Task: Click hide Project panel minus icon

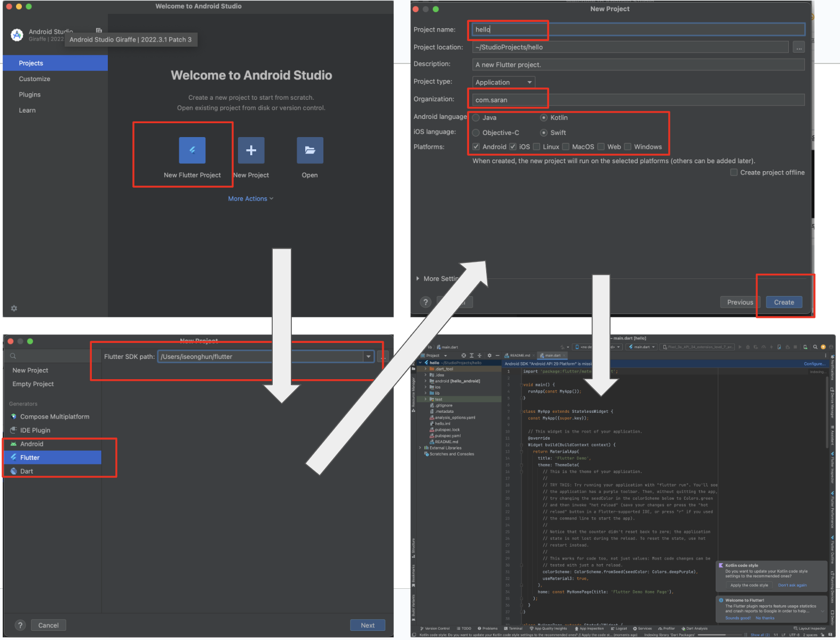Action: 497,355
